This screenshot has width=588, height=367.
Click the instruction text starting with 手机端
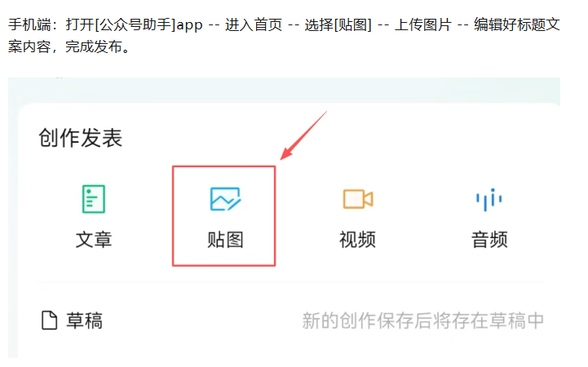(x=284, y=36)
